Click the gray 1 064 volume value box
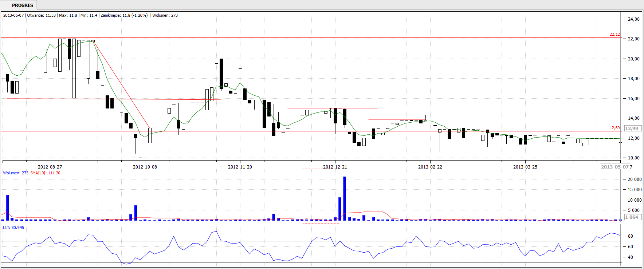Viewport: 644px width, 269px height. pos(632,217)
